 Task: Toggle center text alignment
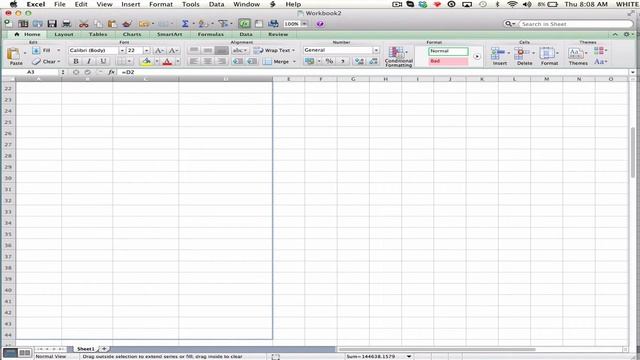[x=208, y=61]
